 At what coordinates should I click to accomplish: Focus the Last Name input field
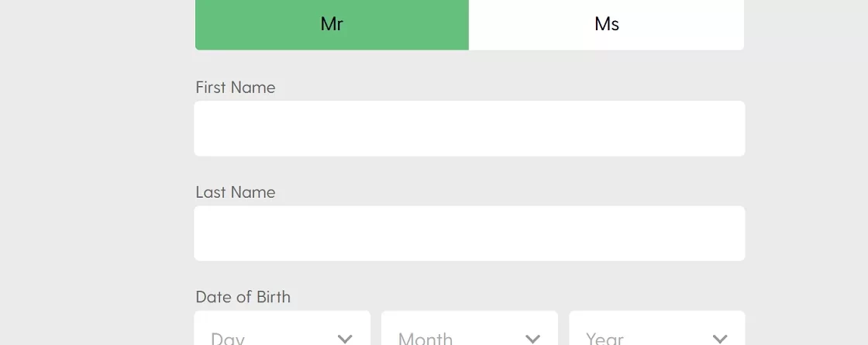470,233
